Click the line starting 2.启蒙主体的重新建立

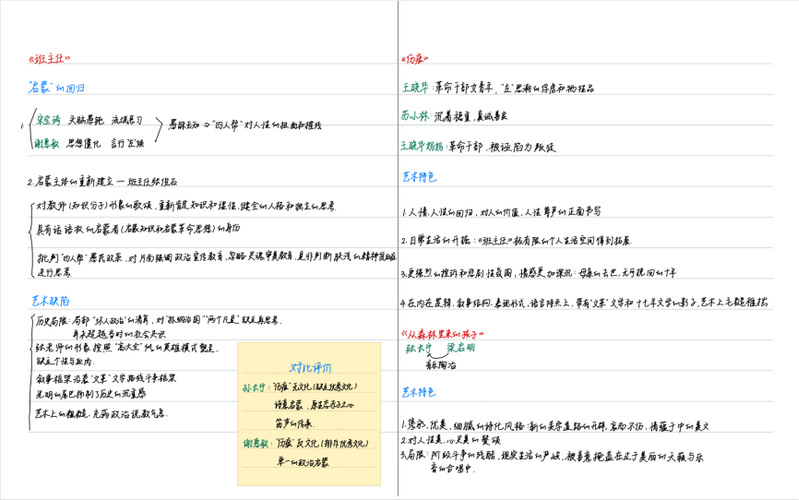(103, 182)
